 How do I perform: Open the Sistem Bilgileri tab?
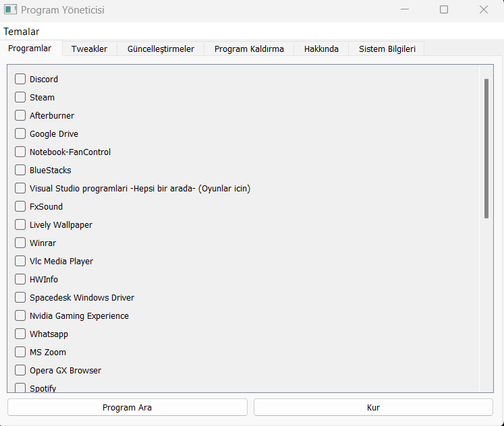[x=387, y=49]
